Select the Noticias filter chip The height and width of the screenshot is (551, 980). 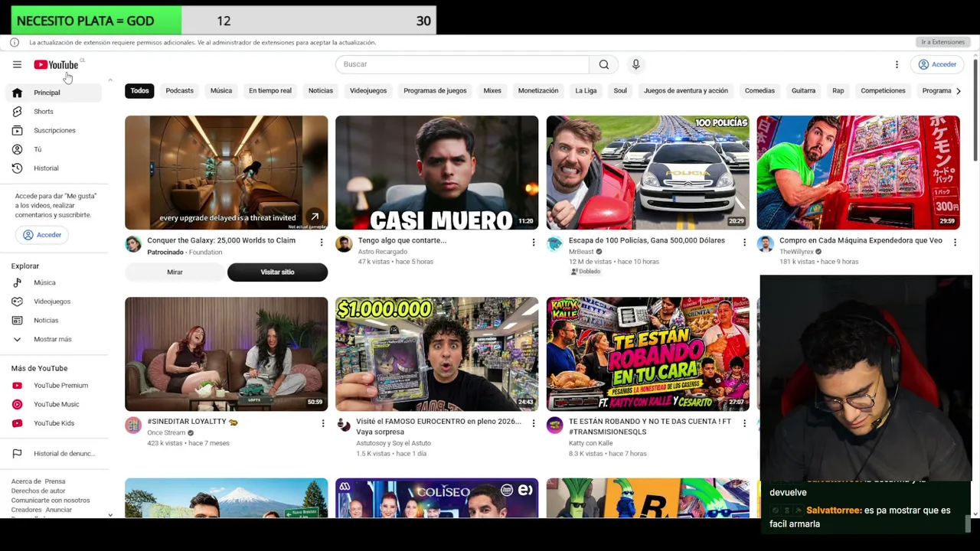click(321, 91)
